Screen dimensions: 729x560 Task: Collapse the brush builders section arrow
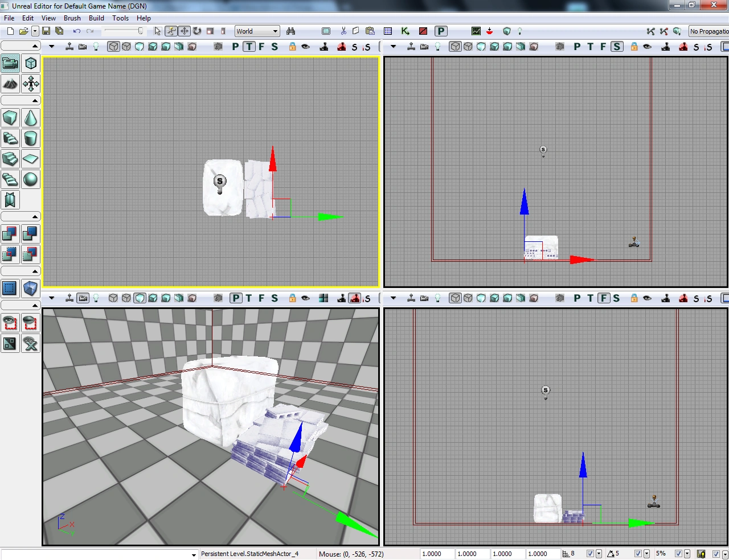[x=35, y=101]
